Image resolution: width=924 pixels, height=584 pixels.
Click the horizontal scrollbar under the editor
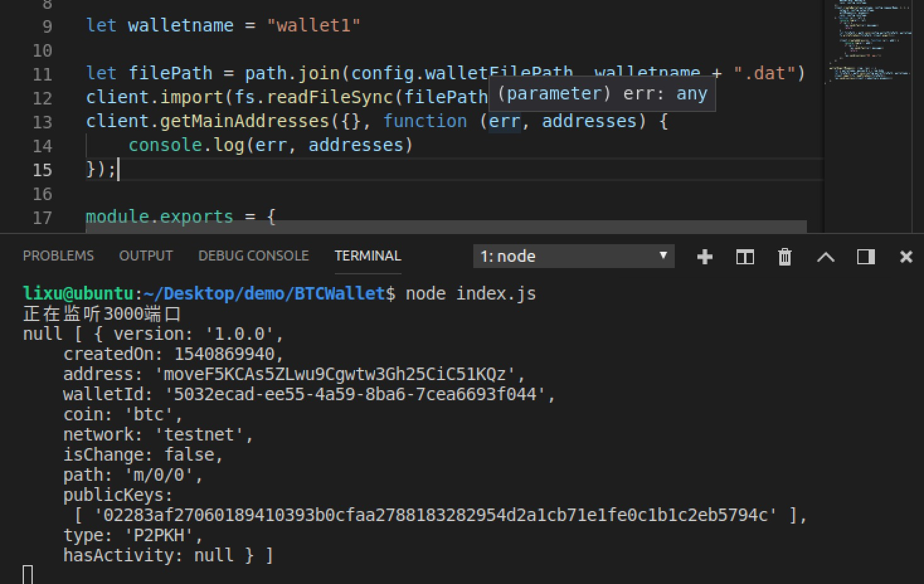446,226
